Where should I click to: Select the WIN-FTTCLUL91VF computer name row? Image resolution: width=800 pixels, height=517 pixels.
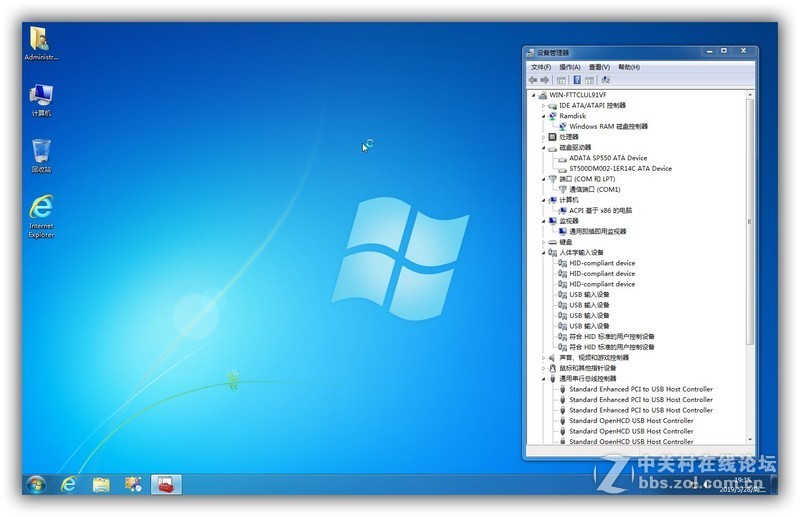[x=578, y=95]
